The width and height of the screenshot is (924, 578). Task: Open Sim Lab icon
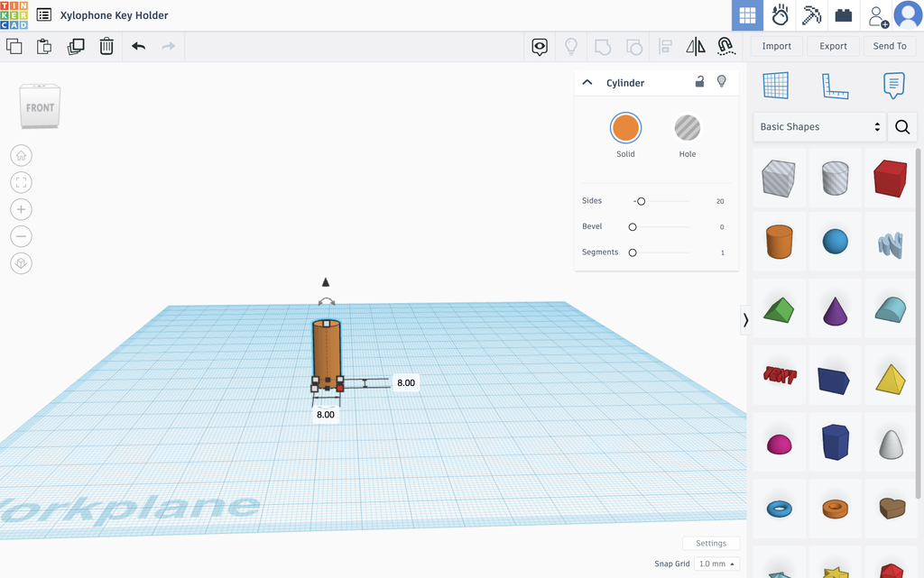pos(780,15)
